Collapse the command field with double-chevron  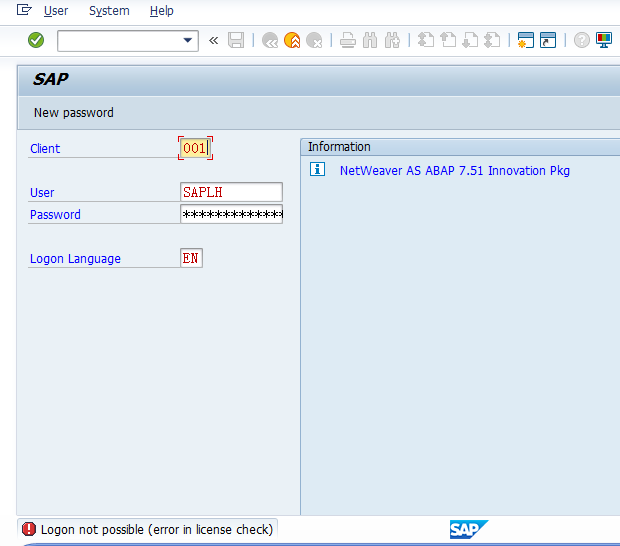214,40
